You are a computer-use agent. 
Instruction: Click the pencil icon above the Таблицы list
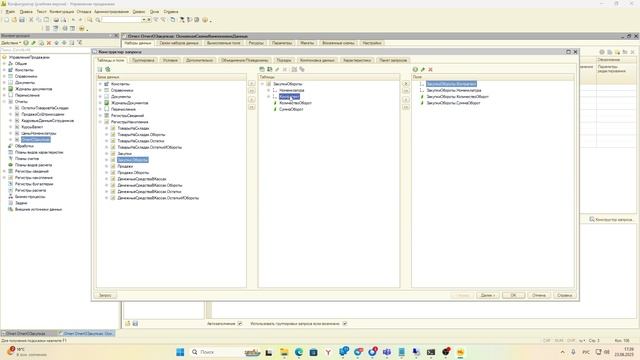click(277, 69)
